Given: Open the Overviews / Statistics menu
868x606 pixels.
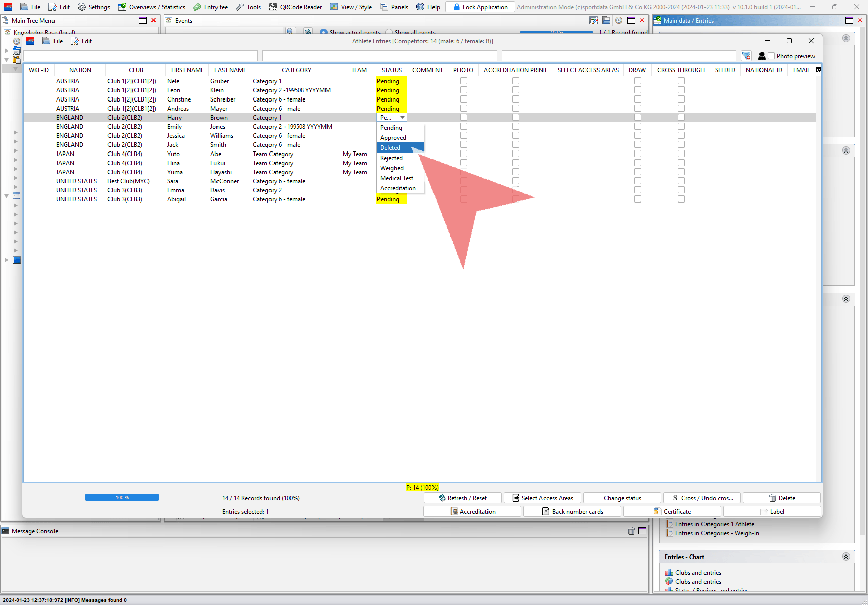Looking at the screenshot, I should click(x=151, y=7).
